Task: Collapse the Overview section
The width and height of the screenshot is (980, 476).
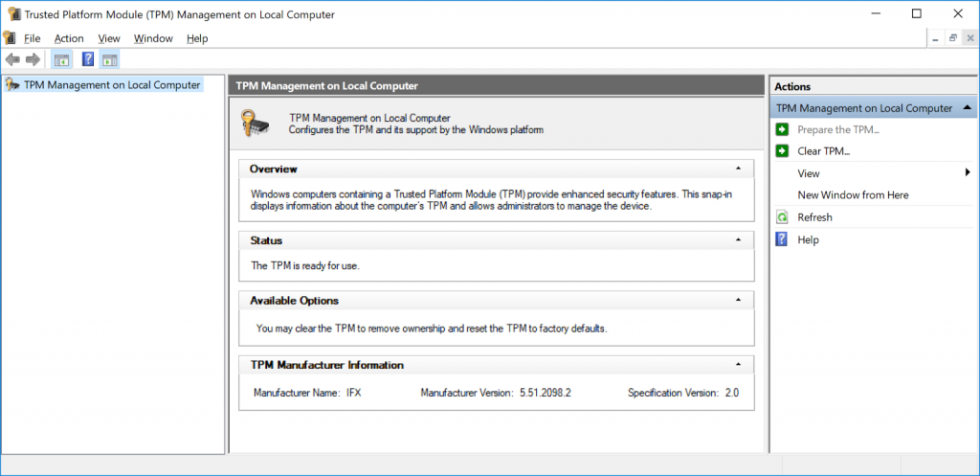Action: (738, 169)
